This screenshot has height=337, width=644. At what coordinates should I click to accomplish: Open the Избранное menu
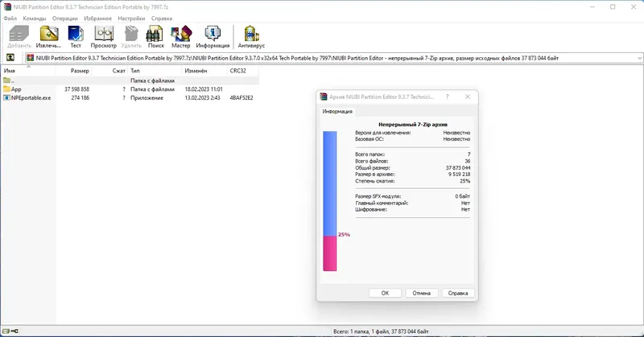[97, 18]
